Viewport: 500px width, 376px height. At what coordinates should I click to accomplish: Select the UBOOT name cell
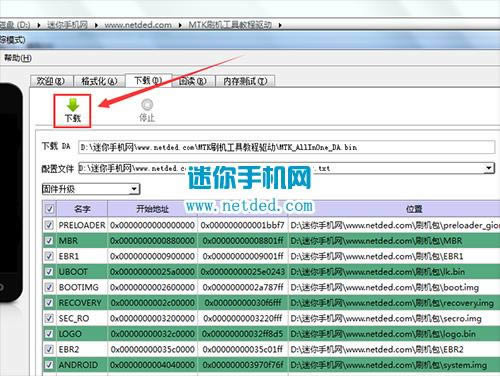(82, 271)
